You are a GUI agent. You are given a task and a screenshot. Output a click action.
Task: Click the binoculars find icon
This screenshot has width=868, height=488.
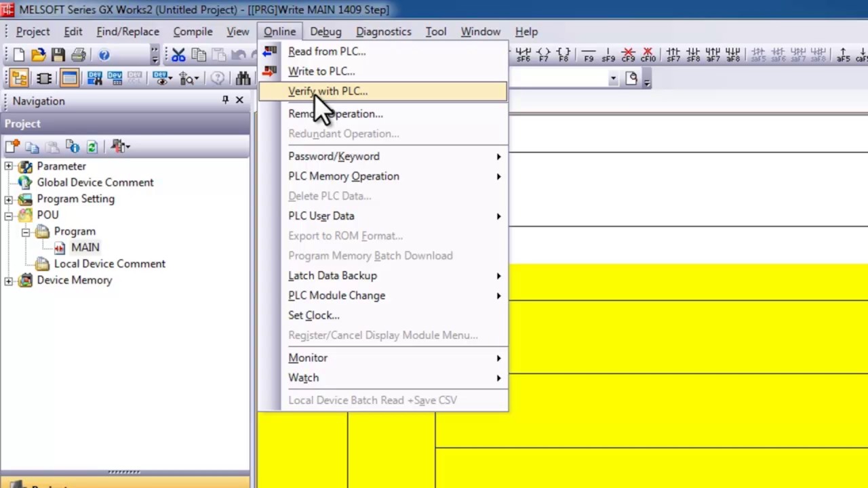tap(243, 79)
